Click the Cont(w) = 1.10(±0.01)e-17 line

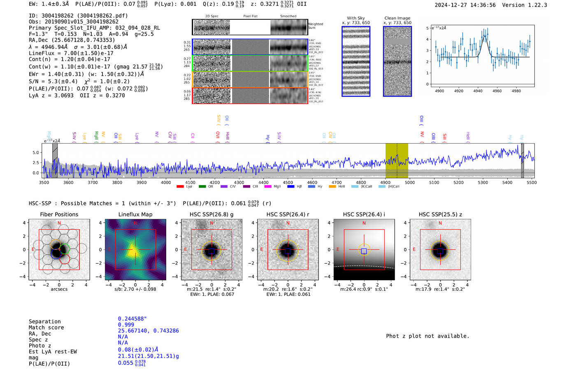(x=95, y=66)
